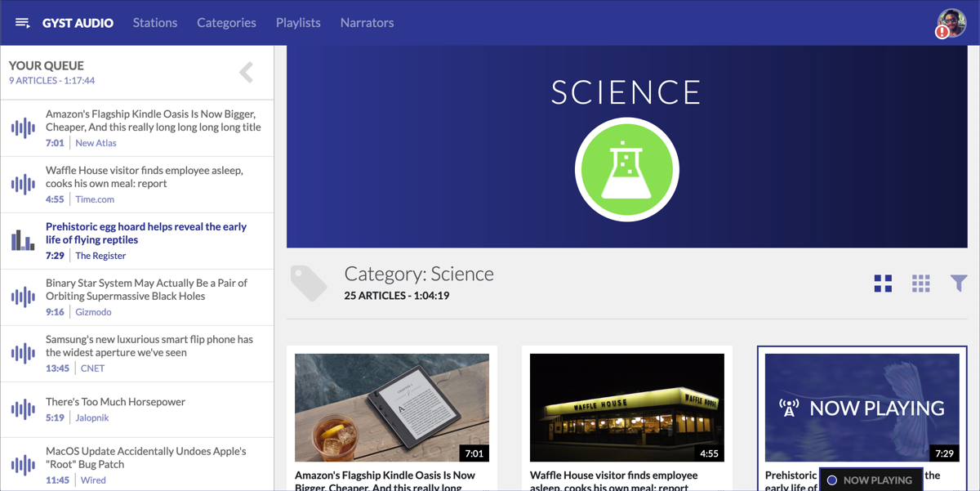Click the Category: Science heading

click(419, 274)
